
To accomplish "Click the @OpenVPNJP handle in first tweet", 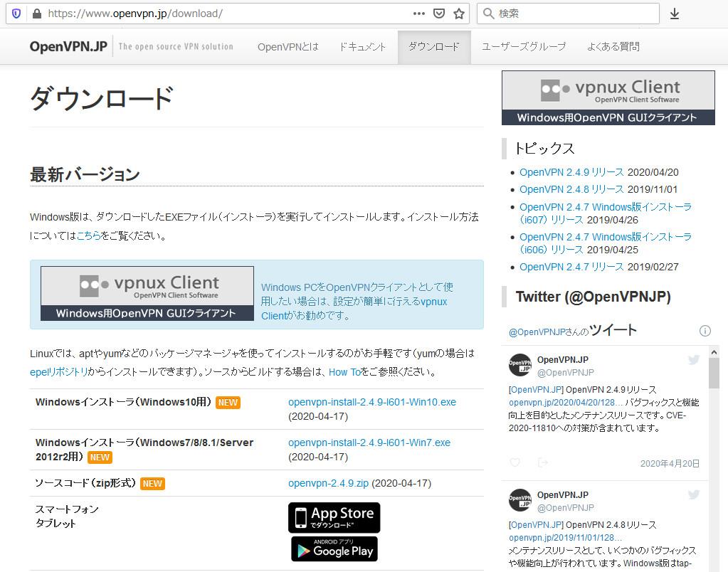I will (x=566, y=372).
